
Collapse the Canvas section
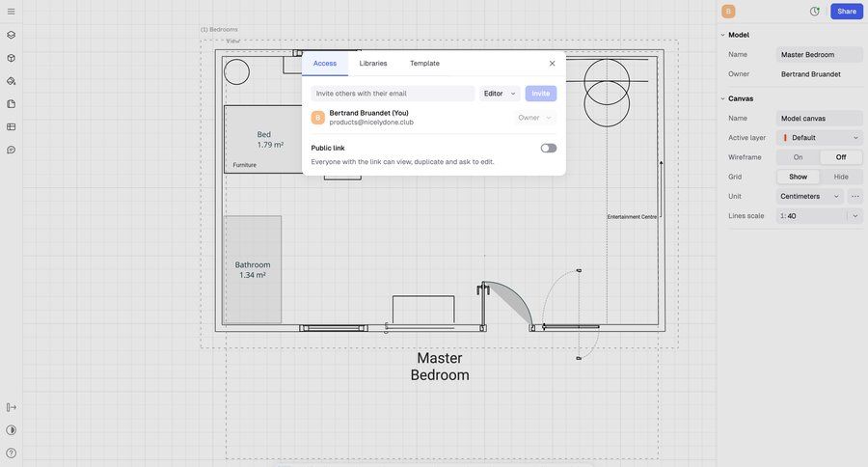[722, 98]
